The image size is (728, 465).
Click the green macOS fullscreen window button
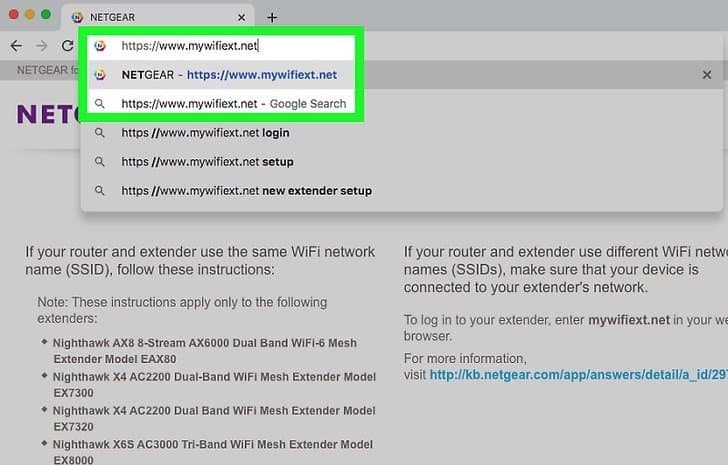(x=46, y=14)
